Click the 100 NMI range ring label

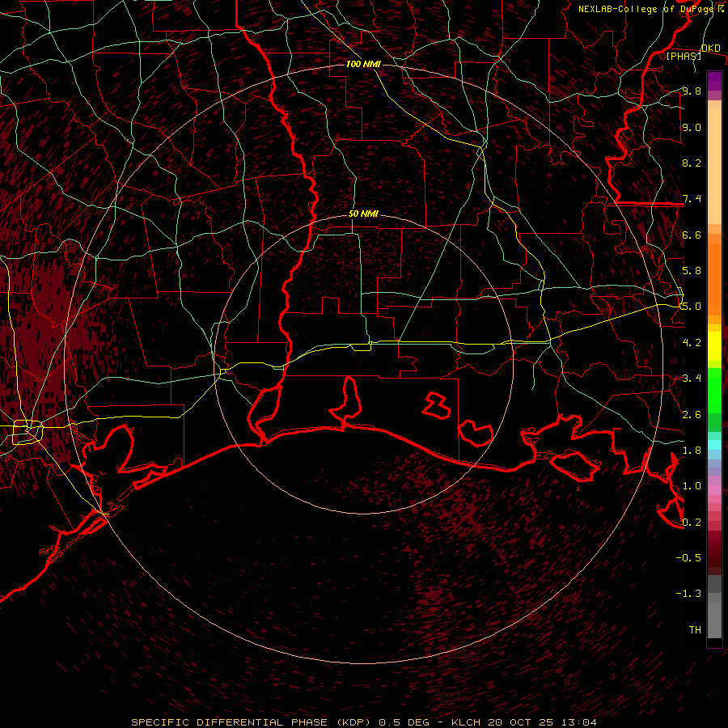tap(363, 64)
